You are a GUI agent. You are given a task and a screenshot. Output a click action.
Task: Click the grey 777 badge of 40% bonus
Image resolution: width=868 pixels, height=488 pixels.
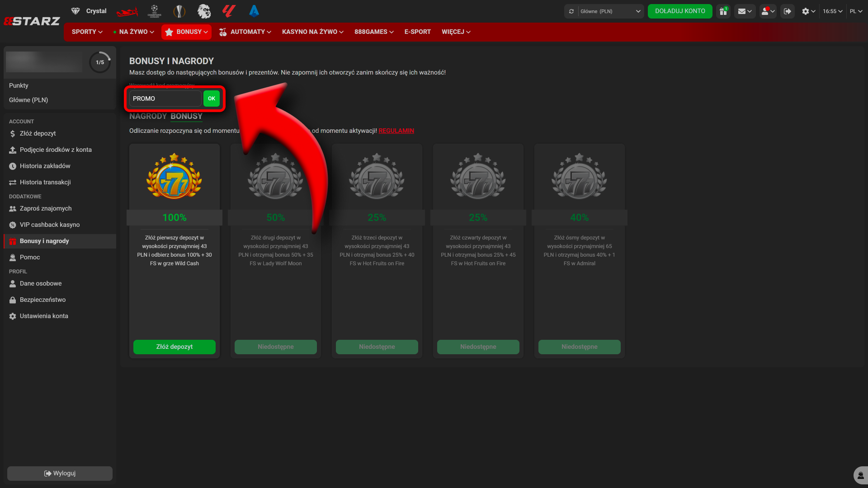tap(579, 176)
